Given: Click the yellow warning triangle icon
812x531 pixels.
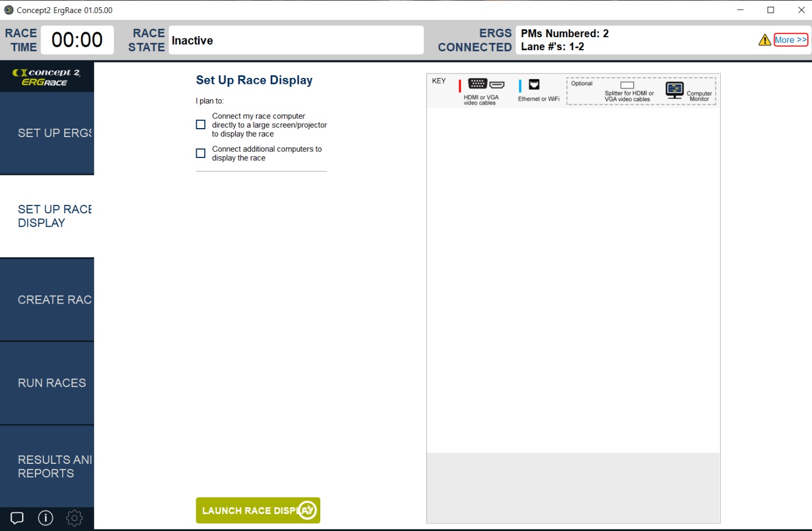Looking at the screenshot, I should point(765,40).
